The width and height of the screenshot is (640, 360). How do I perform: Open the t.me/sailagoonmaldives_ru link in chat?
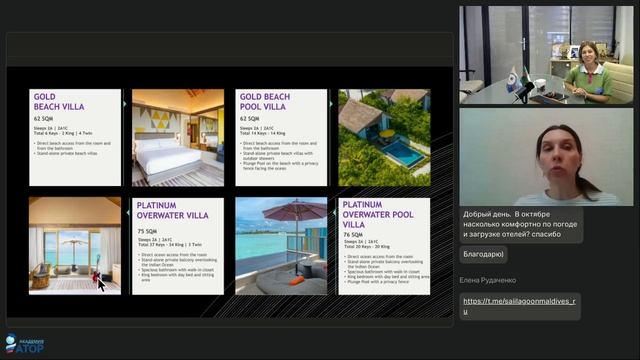(x=519, y=306)
